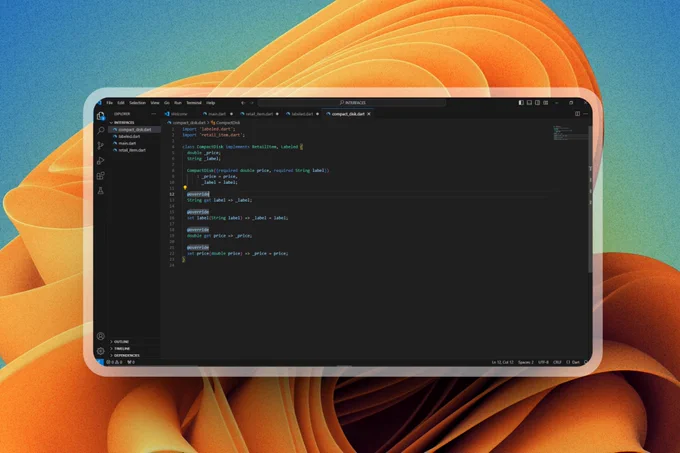Open Explorer panel more actions ellipsis
Screen dimensions: 680x453
[154, 114]
